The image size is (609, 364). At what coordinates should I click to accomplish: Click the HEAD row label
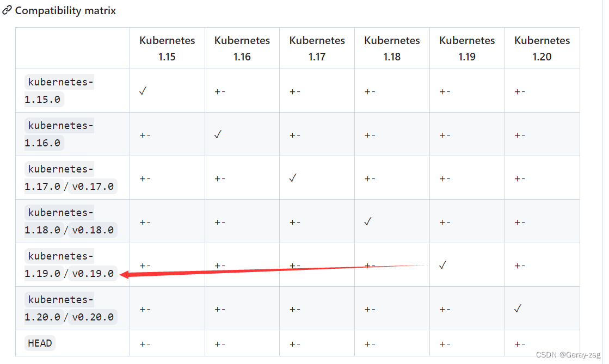point(40,343)
